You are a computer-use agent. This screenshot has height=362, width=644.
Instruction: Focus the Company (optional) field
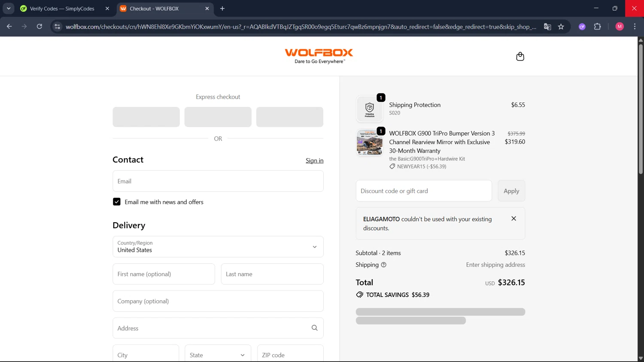218,301
